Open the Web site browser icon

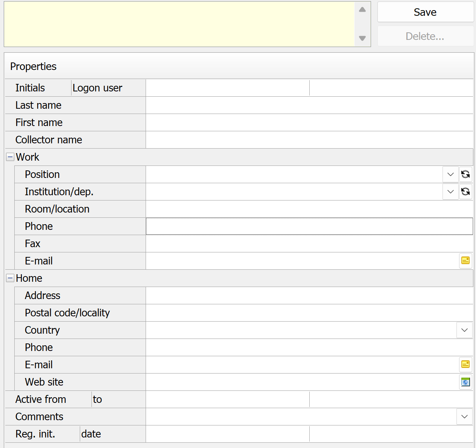pyautogui.click(x=465, y=382)
